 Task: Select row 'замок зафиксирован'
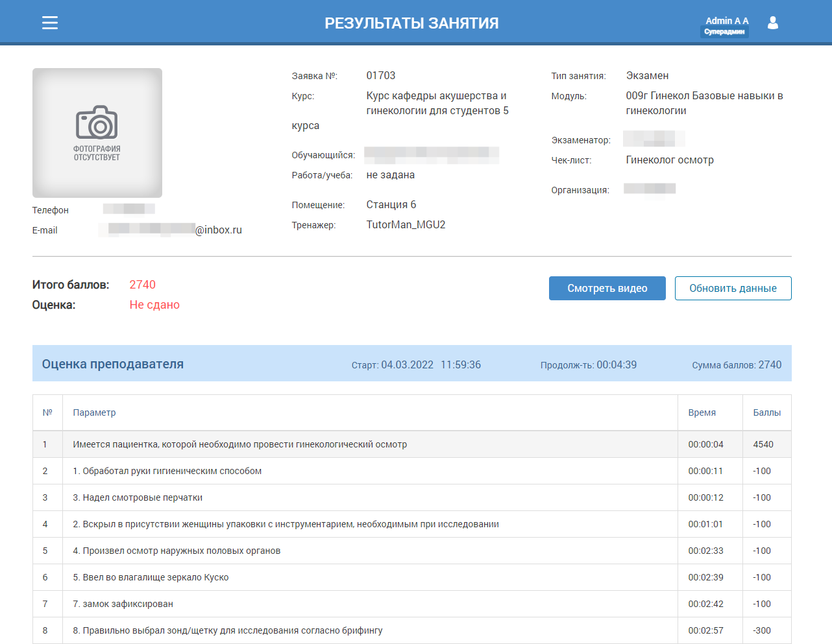pos(411,604)
